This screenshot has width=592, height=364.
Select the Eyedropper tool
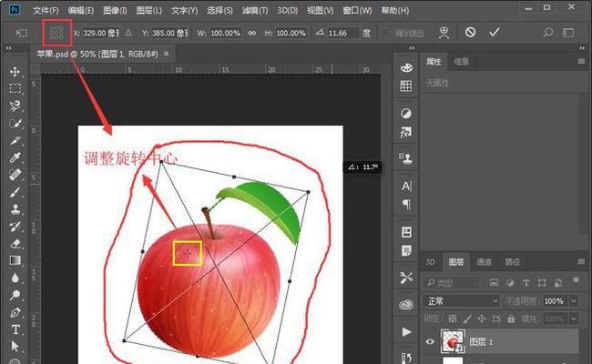pyautogui.click(x=15, y=157)
